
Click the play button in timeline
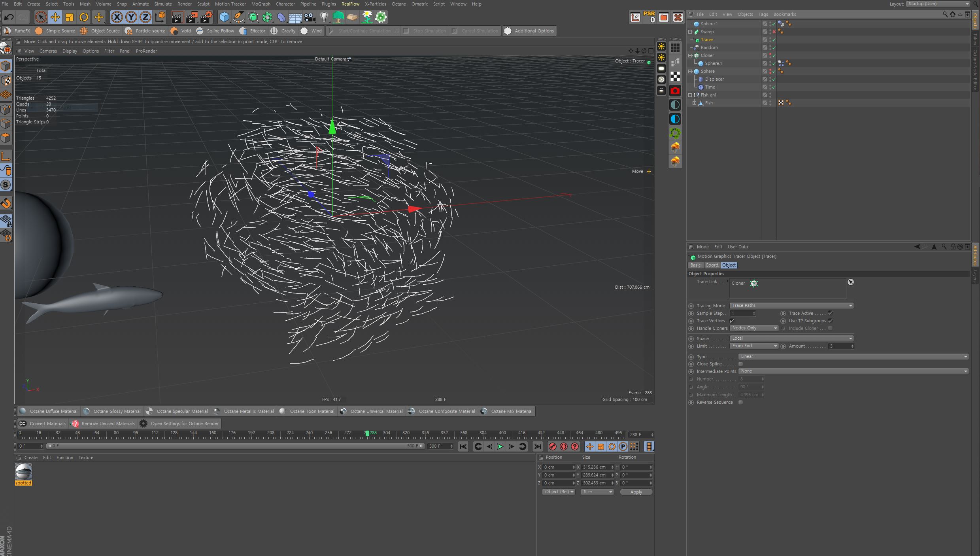tap(499, 447)
